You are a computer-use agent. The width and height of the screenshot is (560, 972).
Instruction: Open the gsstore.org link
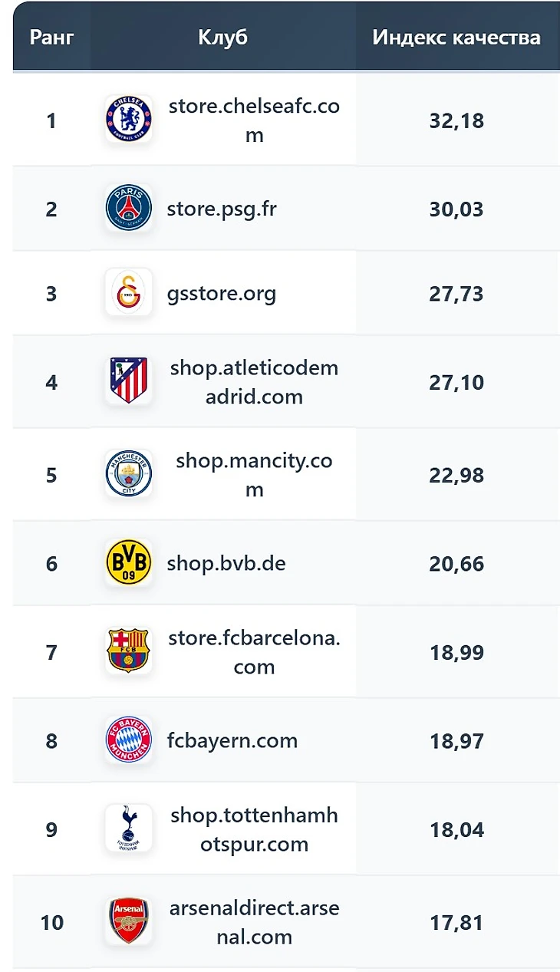pyautogui.click(x=222, y=293)
